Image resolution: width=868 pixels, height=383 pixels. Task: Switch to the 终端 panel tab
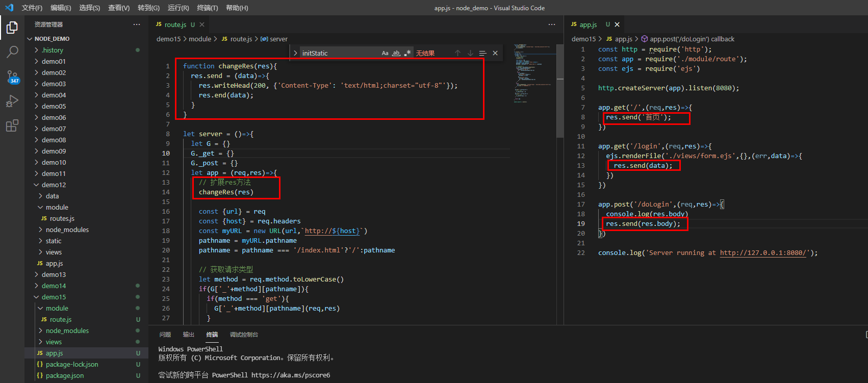[x=212, y=335]
